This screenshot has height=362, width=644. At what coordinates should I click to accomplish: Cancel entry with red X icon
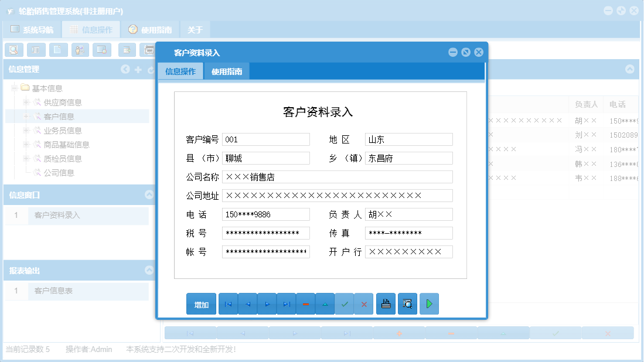(364, 303)
